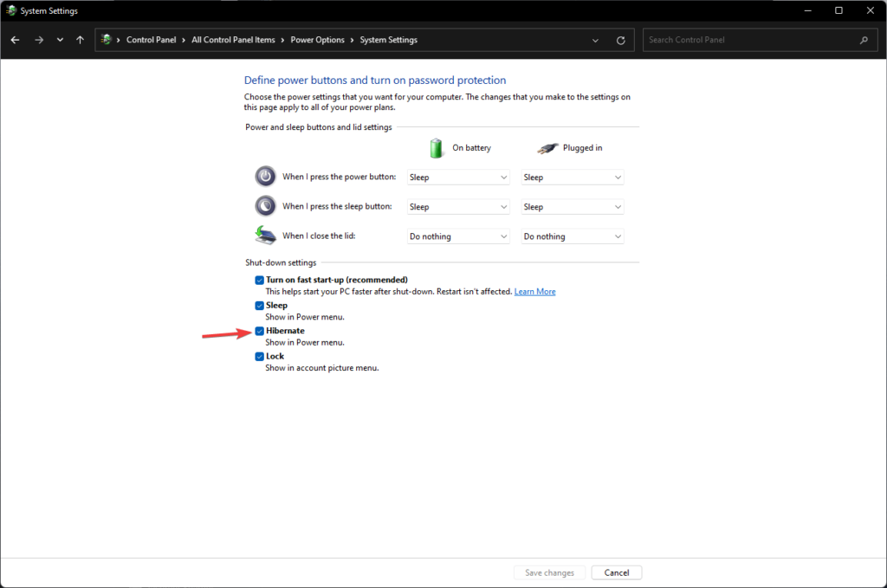Click the plug icon beside Plugged in
The height and width of the screenshot is (588, 887).
547,148
